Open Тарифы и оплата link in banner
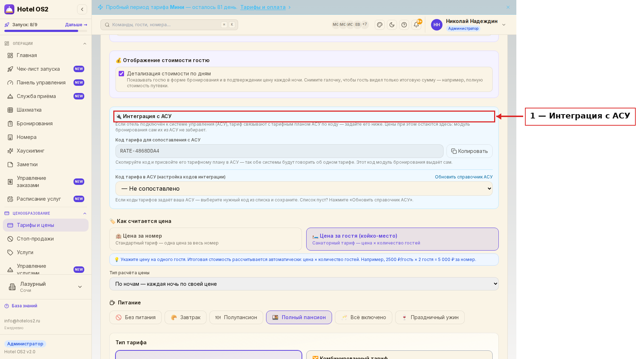The image size is (644, 359). (x=263, y=7)
